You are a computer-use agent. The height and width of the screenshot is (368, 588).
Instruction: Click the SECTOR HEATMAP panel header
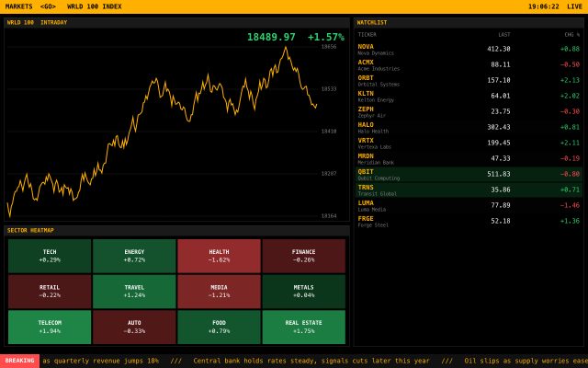pyautogui.click(x=176, y=231)
